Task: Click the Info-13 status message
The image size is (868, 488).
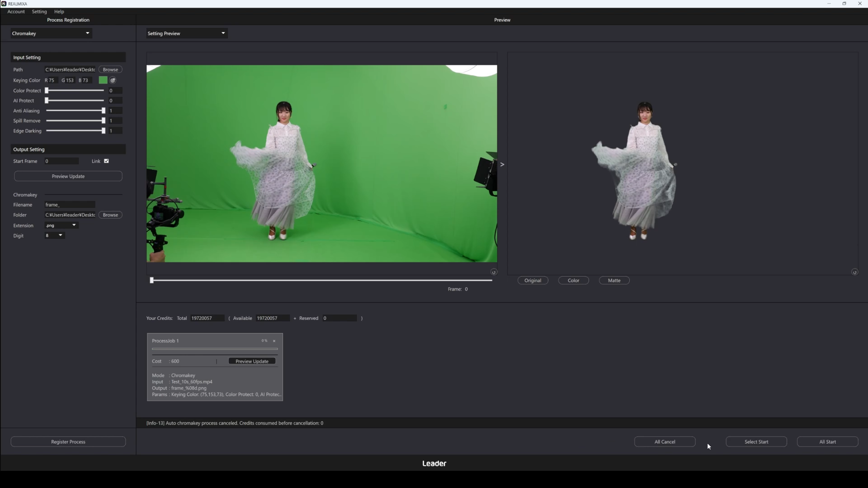Action: (x=235, y=423)
